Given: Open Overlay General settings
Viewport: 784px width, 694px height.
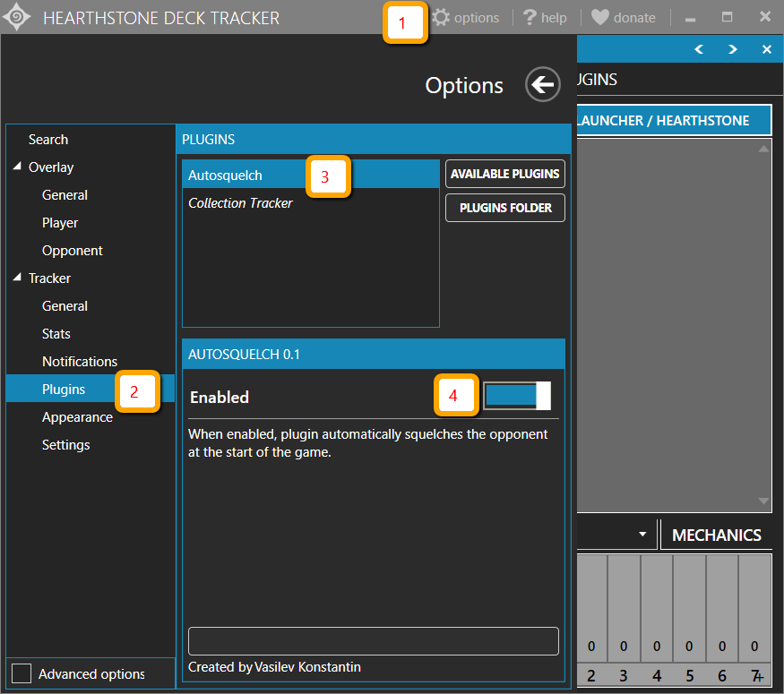Looking at the screenshot, I should (65, 195).
